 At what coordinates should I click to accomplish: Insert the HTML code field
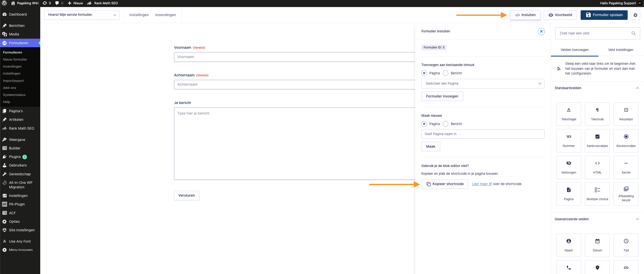point(597,167)
